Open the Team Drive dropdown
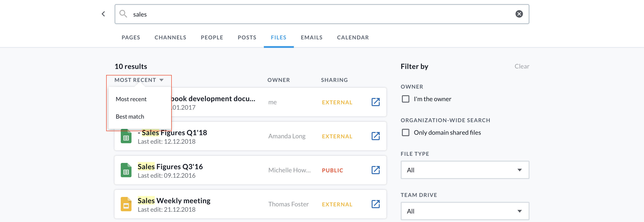The image size is (644, 222). click(x=464, y=211)
